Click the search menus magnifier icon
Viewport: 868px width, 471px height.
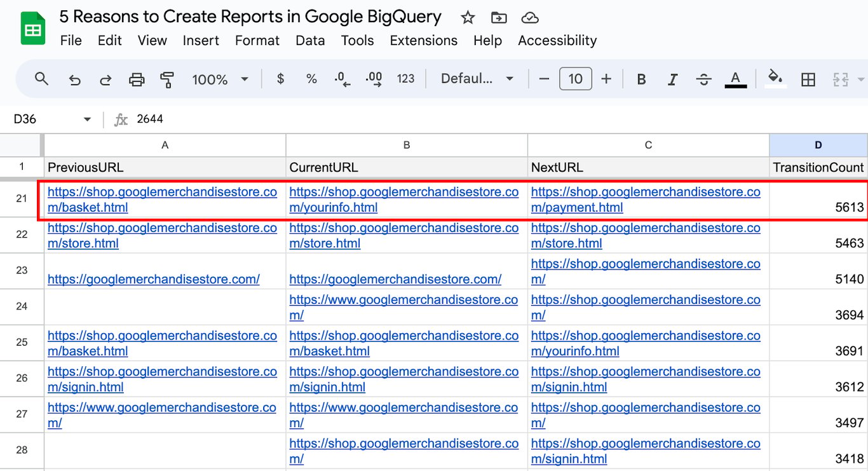pyautogui.click(x=42, y=79)
